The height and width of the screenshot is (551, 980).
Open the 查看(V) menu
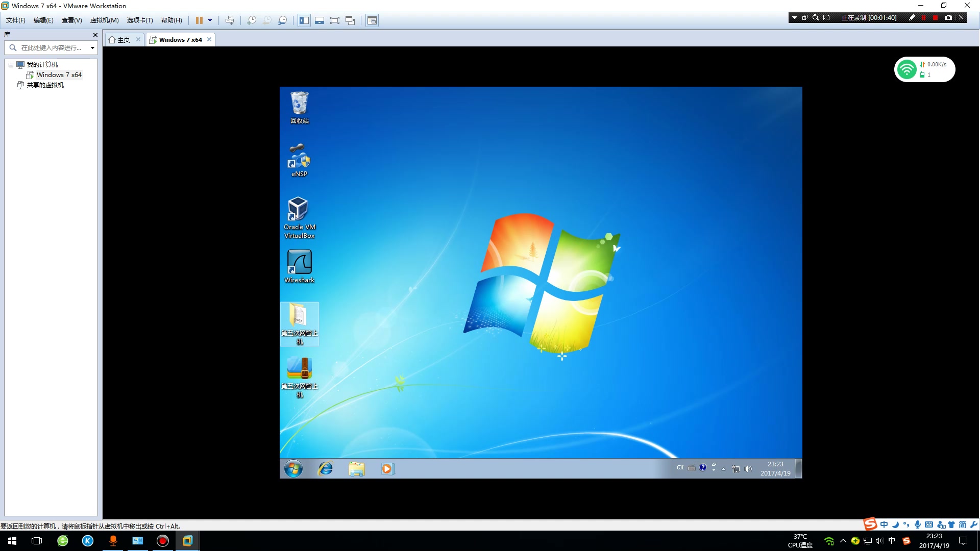[x=72, y=20]
